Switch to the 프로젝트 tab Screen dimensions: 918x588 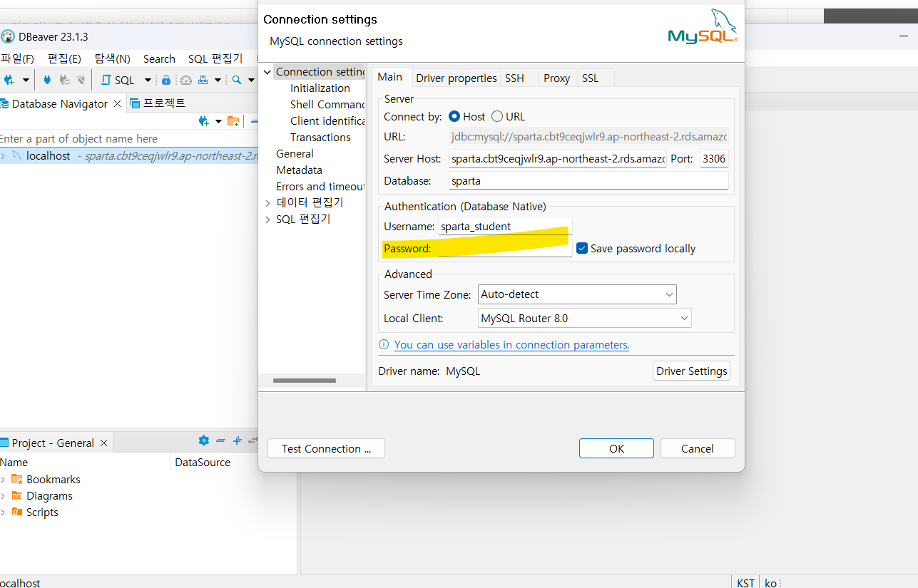click(158, 103)
